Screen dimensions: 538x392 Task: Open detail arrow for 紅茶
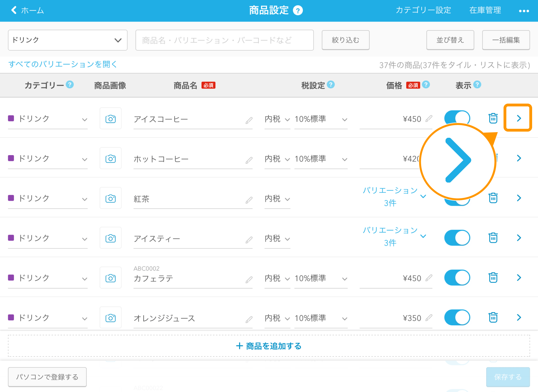519,198
